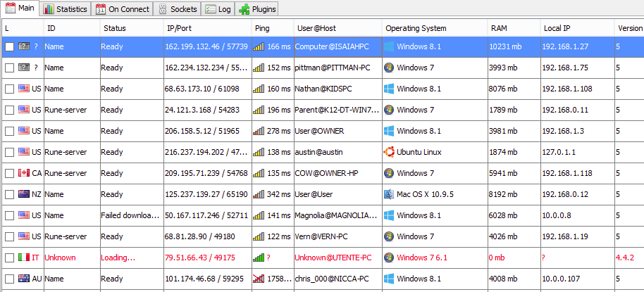Click version 4.4.2 cell
Screen dimensions: 644x292
pyautogui.click(x=629, y=258)
